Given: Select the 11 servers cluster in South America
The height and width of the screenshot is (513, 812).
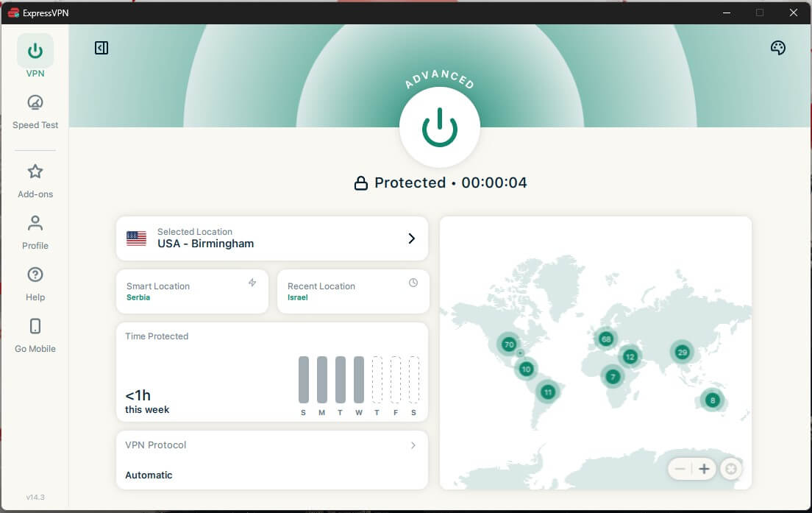Looking at the screenshot, I should [x=548, y=392].
